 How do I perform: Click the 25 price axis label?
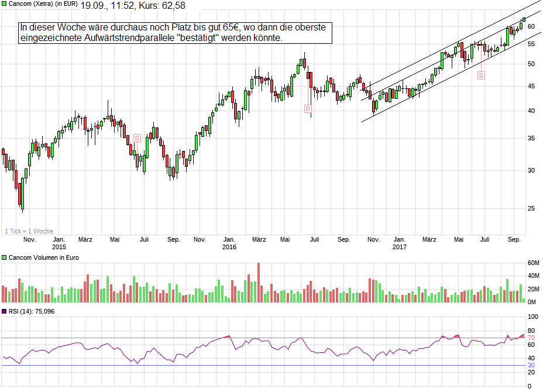(x=531, y=209)
